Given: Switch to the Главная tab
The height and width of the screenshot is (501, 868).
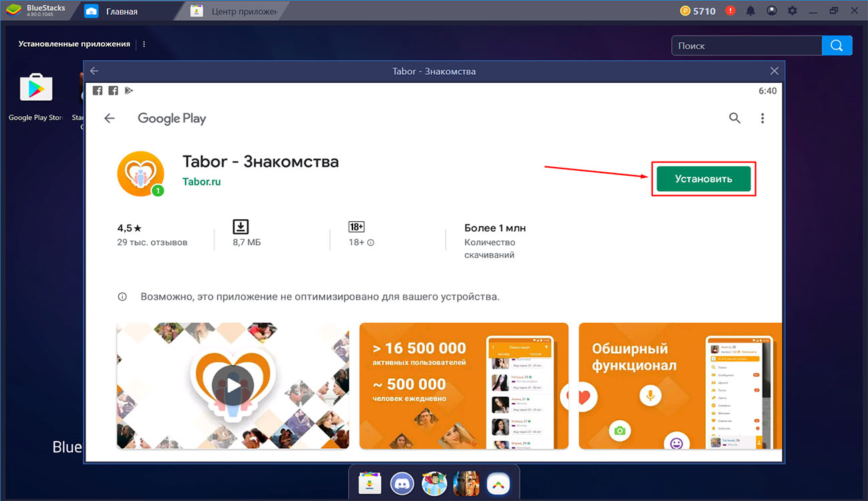Looking at the screenshot, I should point(122,11).
